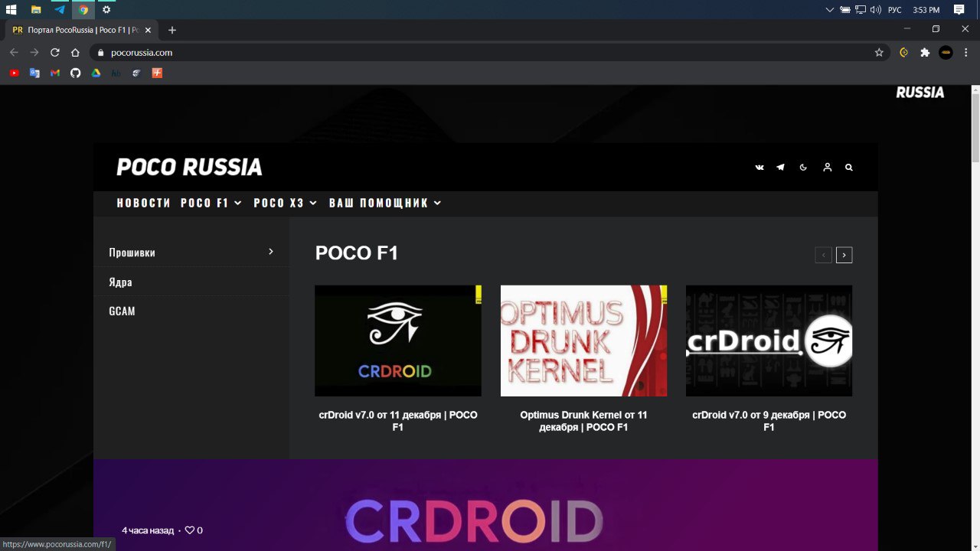The height and width of the screenshot is (551, 980).
Task: Reload the page
Action: point(55,53)
